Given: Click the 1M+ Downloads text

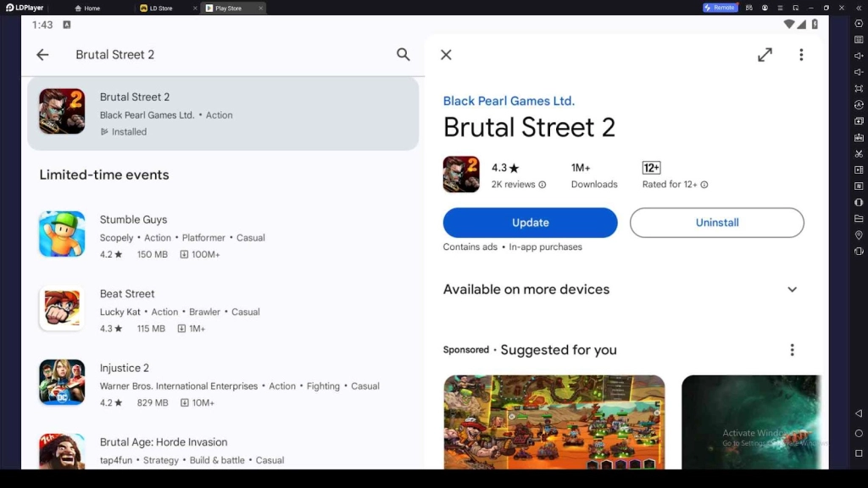Looking at the screenshot, I should tap(594, 175).
